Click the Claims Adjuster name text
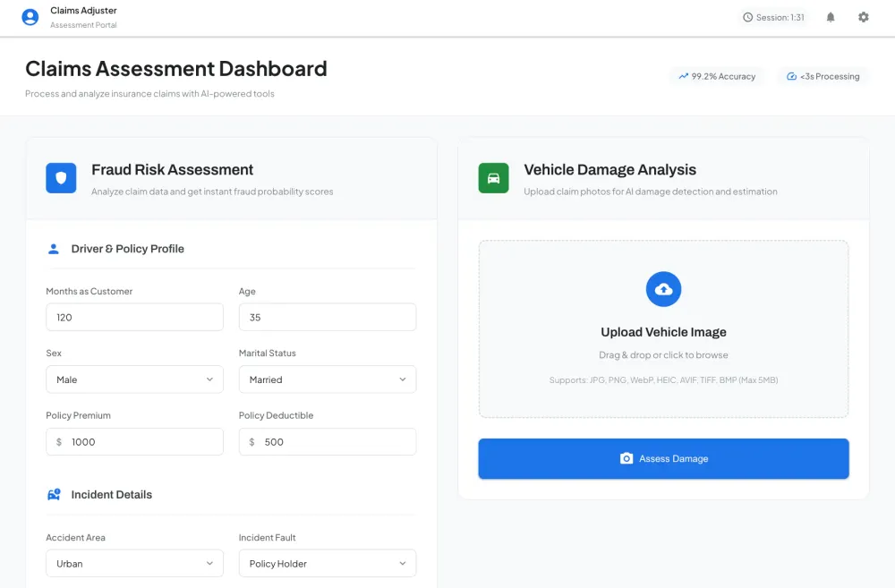Image resolution: width=895 pixels, height=588 pixels. [83, 10]
